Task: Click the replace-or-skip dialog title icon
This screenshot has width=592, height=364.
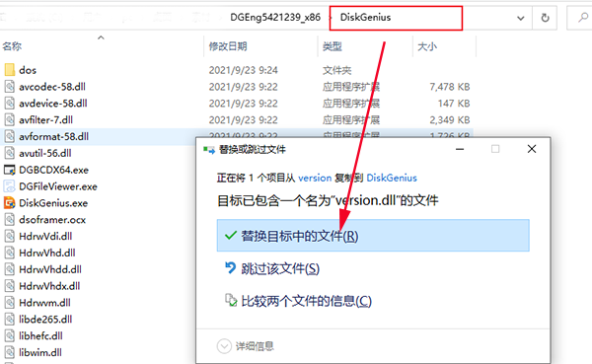Action: [x=209, y=150]
